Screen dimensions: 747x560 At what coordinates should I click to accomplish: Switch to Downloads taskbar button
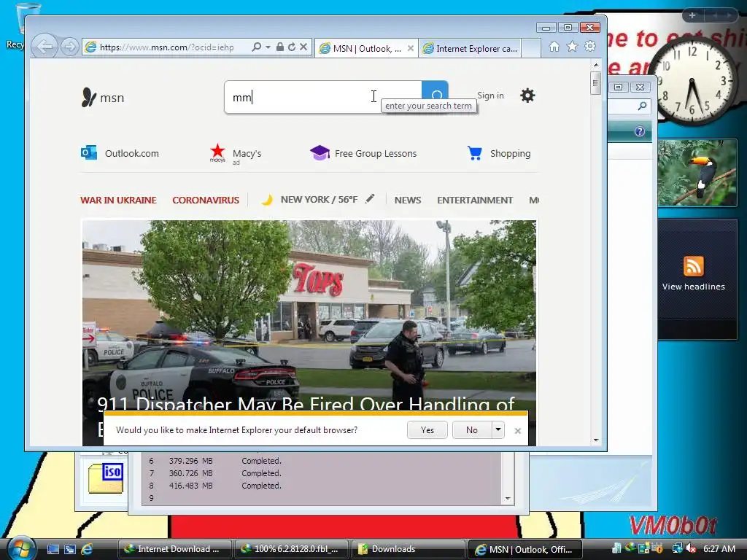coord(408,549)
